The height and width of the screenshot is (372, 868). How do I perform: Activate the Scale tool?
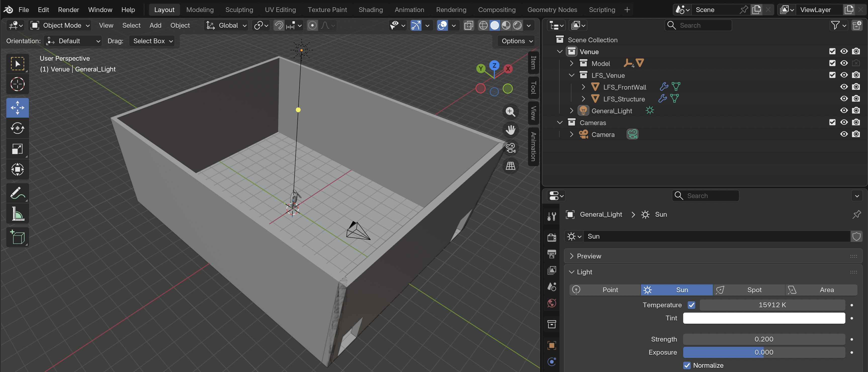point(17,149)
